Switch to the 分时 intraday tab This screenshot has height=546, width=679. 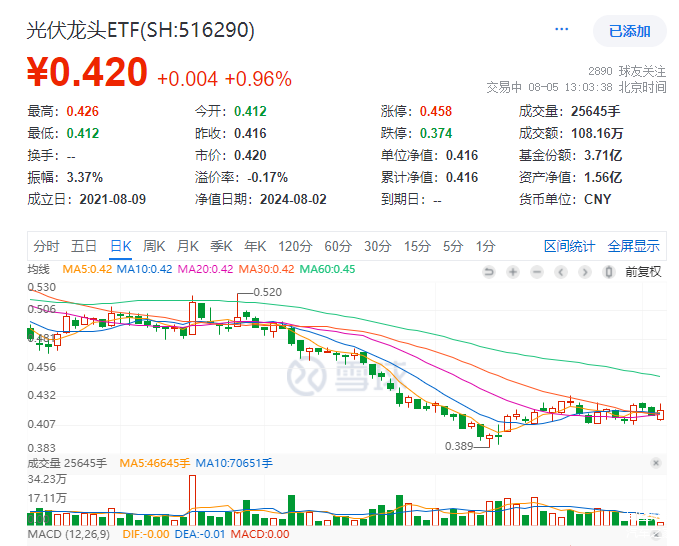46,246
